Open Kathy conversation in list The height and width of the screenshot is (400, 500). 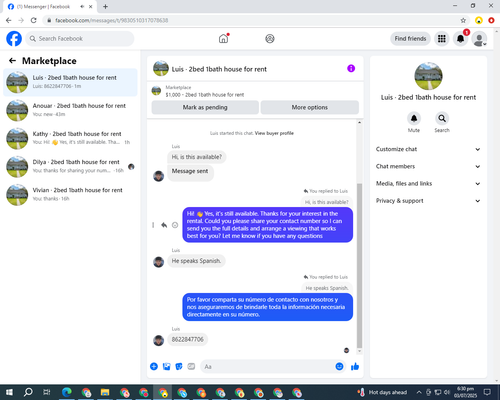point(70,138)
